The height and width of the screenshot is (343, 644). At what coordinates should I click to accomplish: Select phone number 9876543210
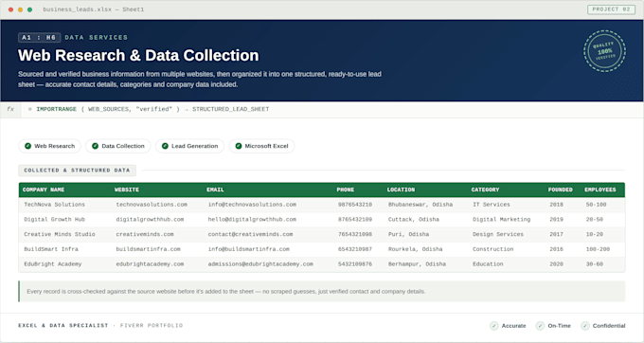(x=355, y=205)
